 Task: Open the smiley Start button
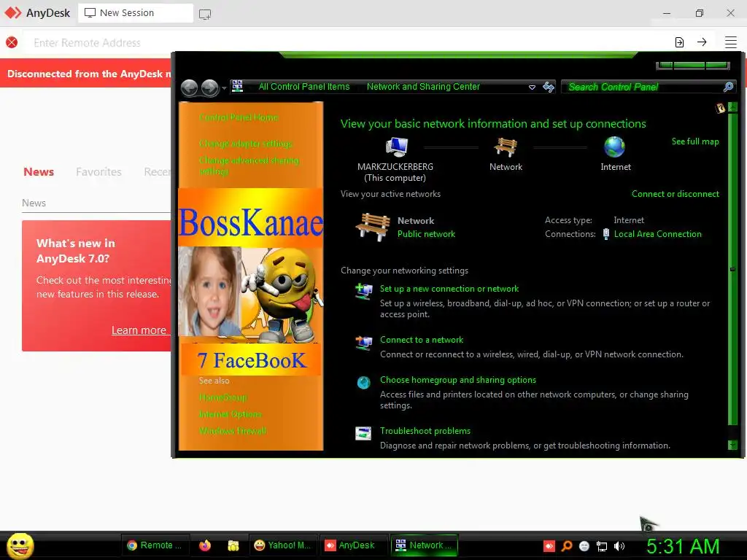(20, 545)
